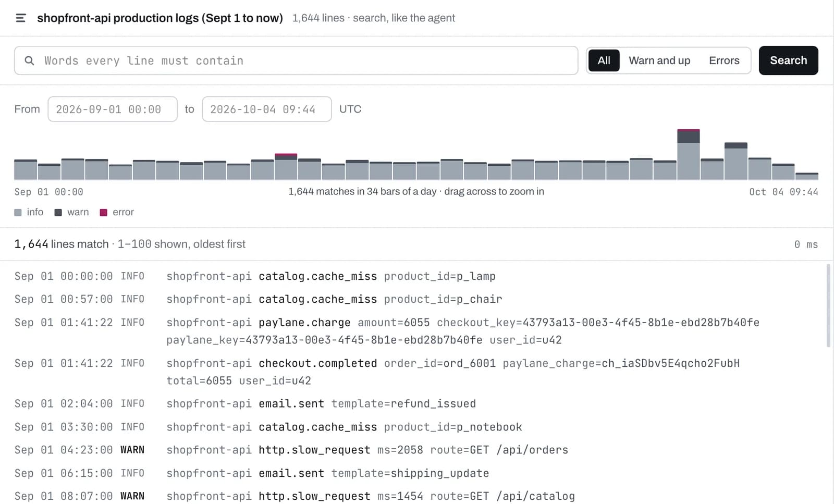Image resolution: width=834 pixels, height=504 pixels.
Task: Select the All level filter
Action: tap(604, 60)
